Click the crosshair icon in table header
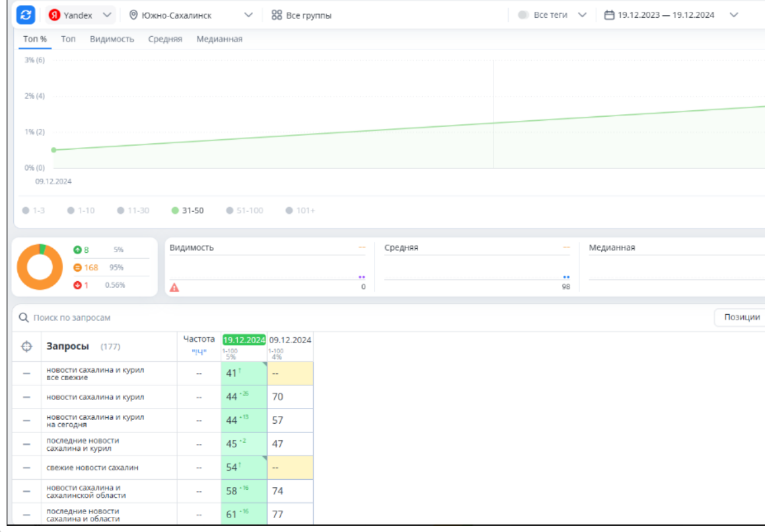This screenshot has width=765, height=532. (27, 346)
